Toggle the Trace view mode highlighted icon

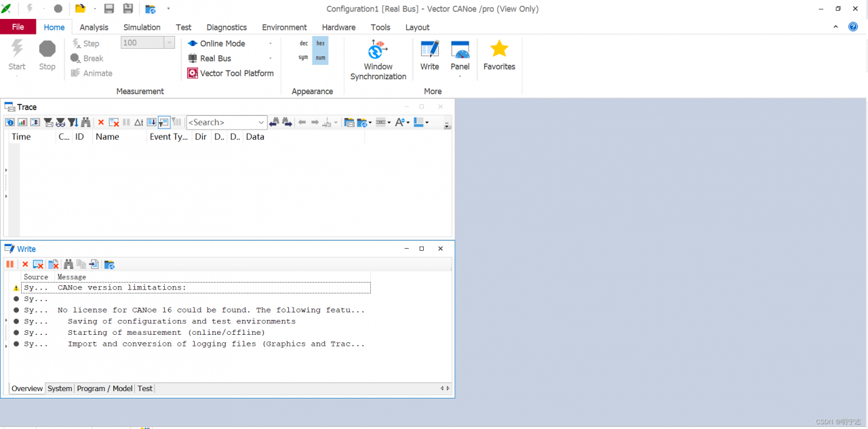(163, 123)
